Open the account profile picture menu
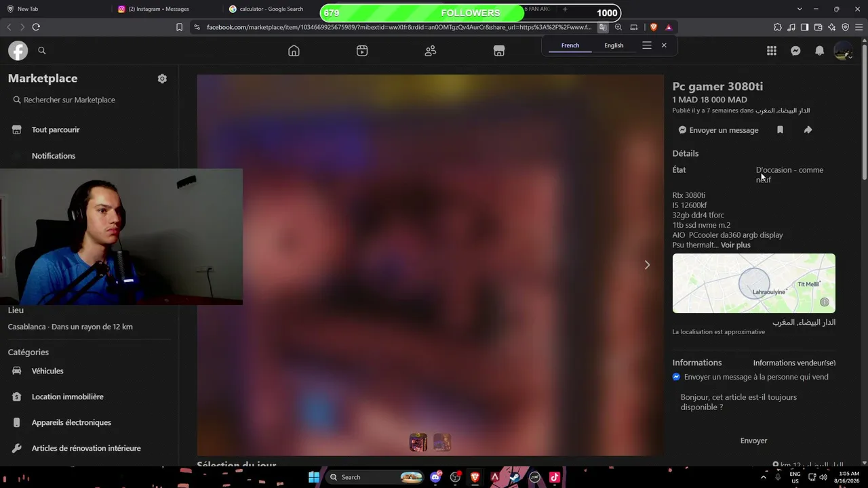 (843, 51)
